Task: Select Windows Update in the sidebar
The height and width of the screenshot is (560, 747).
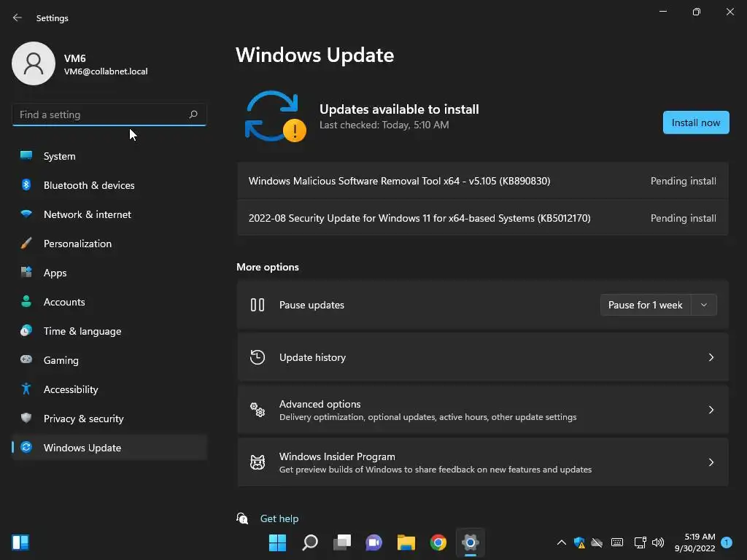Action: [x=109, y=448]
